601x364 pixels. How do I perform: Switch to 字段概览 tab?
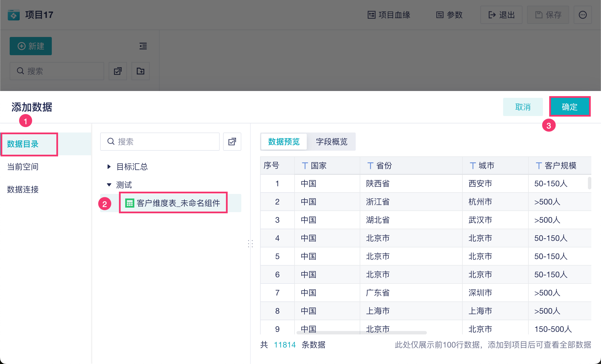[332, 142]
